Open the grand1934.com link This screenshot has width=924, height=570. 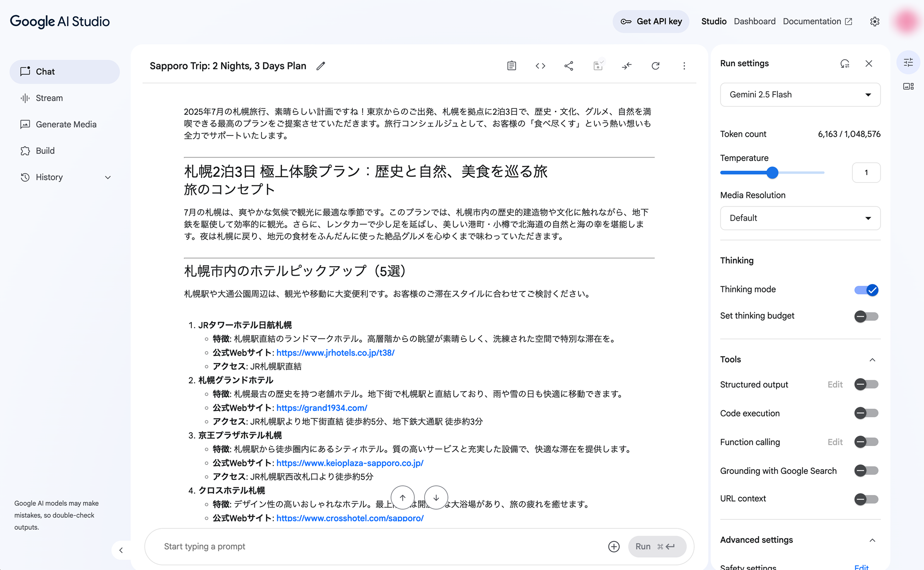(x=322, y=408)
